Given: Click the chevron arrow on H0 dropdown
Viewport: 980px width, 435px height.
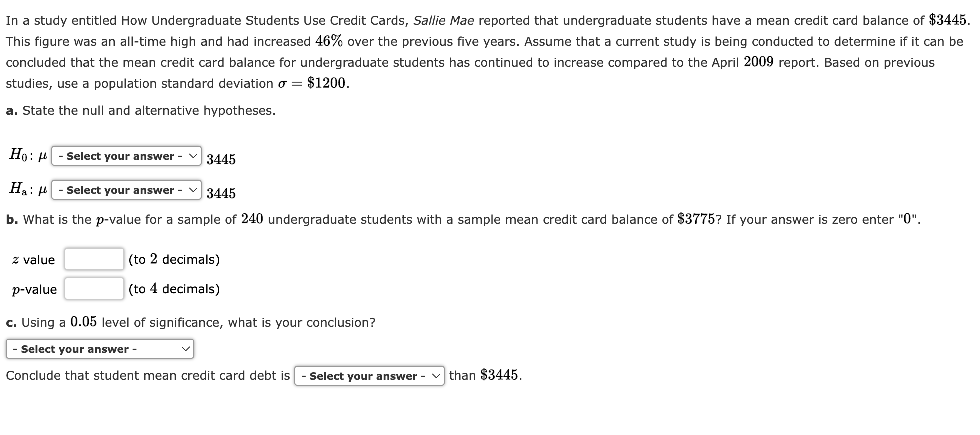Looking at the screenshot, I should [x=193, y=156].
